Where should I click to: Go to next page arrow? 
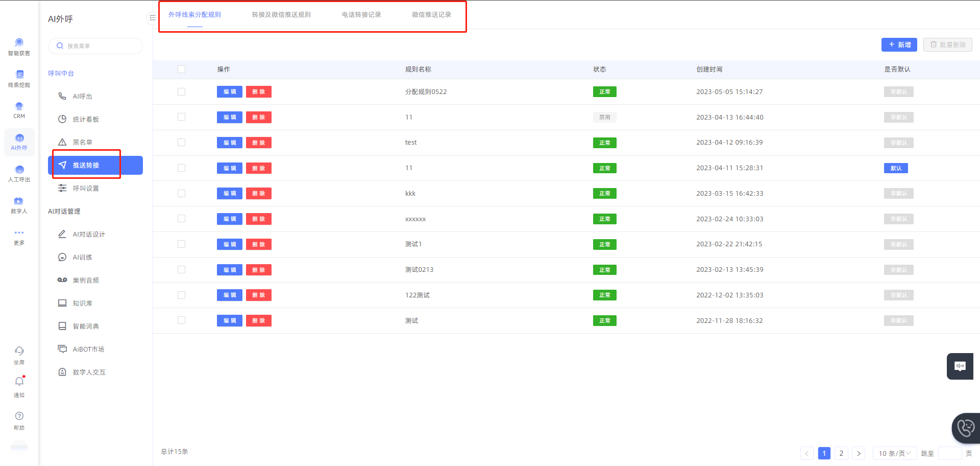pos(859,453)
